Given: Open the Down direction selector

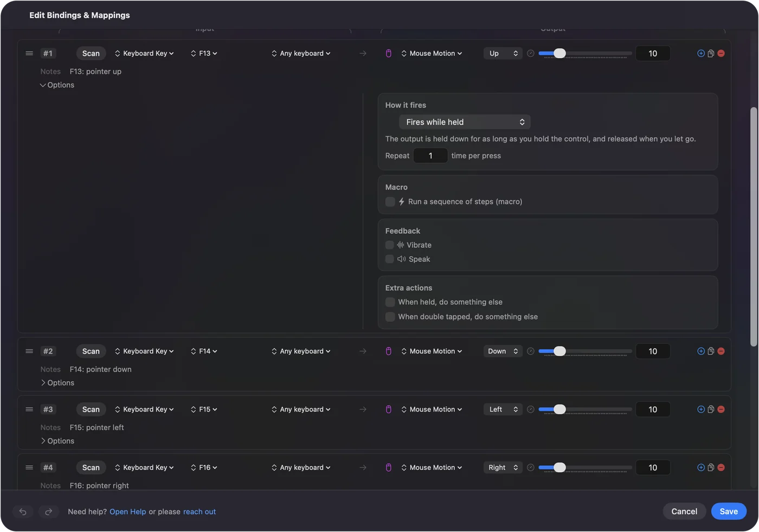Looking at the screenshot, I should (x=503, y=351).
